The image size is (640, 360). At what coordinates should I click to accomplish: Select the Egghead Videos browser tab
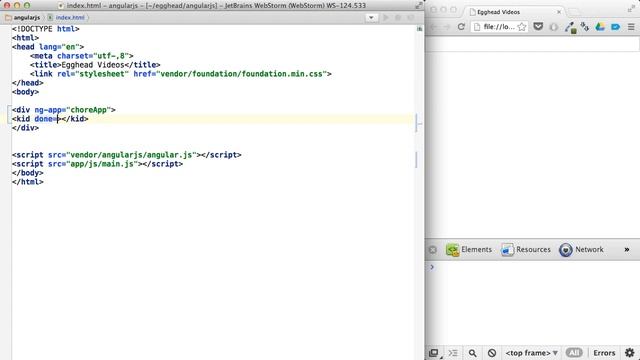[x=513, y=12]
